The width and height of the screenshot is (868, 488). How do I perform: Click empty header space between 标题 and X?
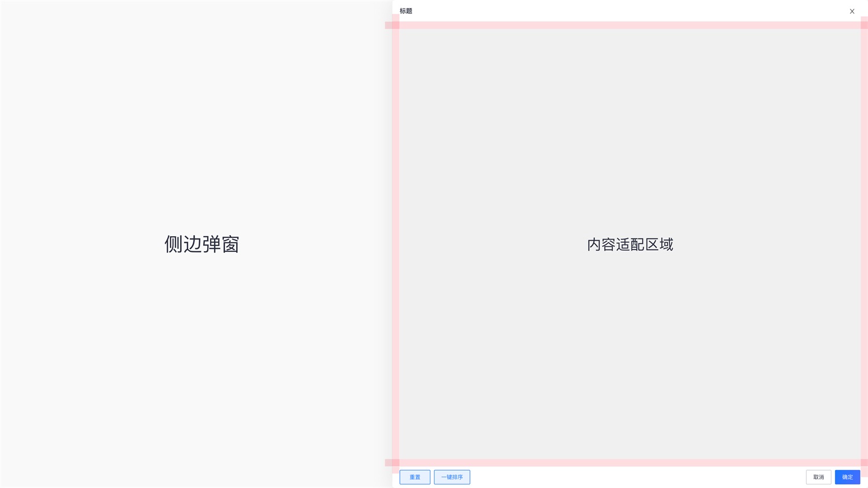(630, 11)
